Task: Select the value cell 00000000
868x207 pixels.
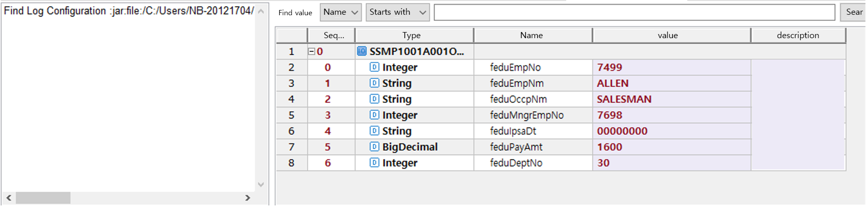Action: [671, 131]
